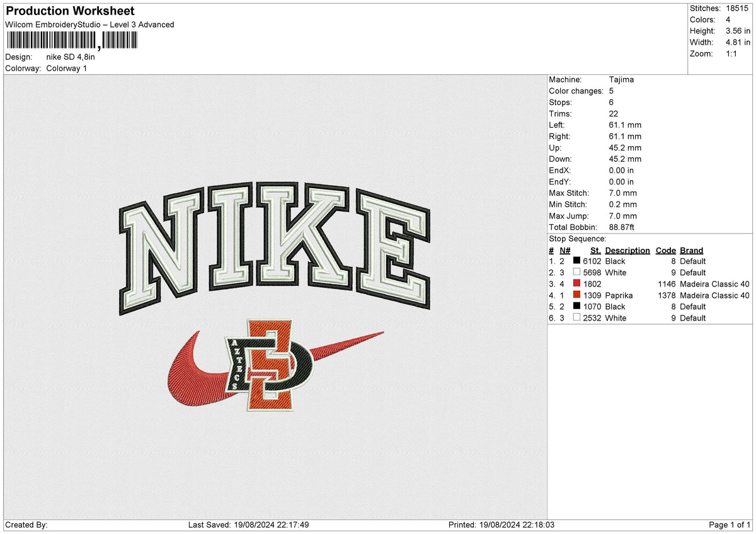Screen dimensions: 756x534
Task: Click the "Down:" label
Action: (x=561, y=159)
